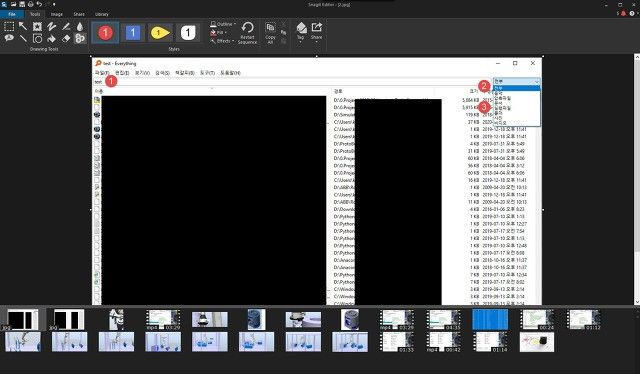Click the Snagit app icon in title bar
Viewport: 640px width, 374px height.
click(x=4, y=4)
